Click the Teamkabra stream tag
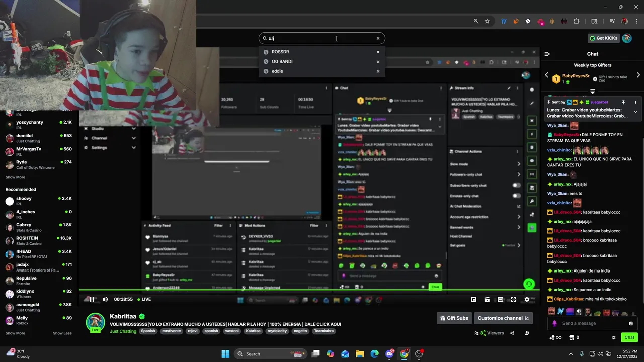The height and width of the screenshot is (362, 644). coord(324,331)
